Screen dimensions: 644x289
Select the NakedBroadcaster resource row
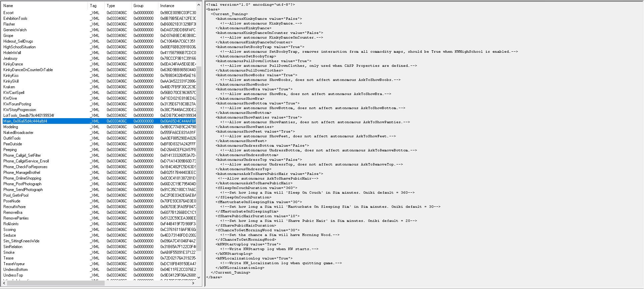[99, 133]
